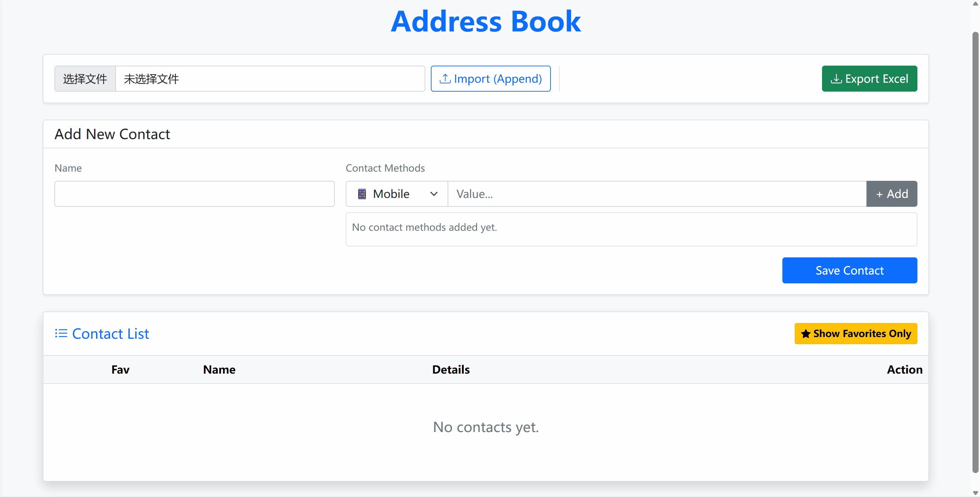Click the star icon on Show Favorites Only
980x497 pixels.
[x=805, y=334]
